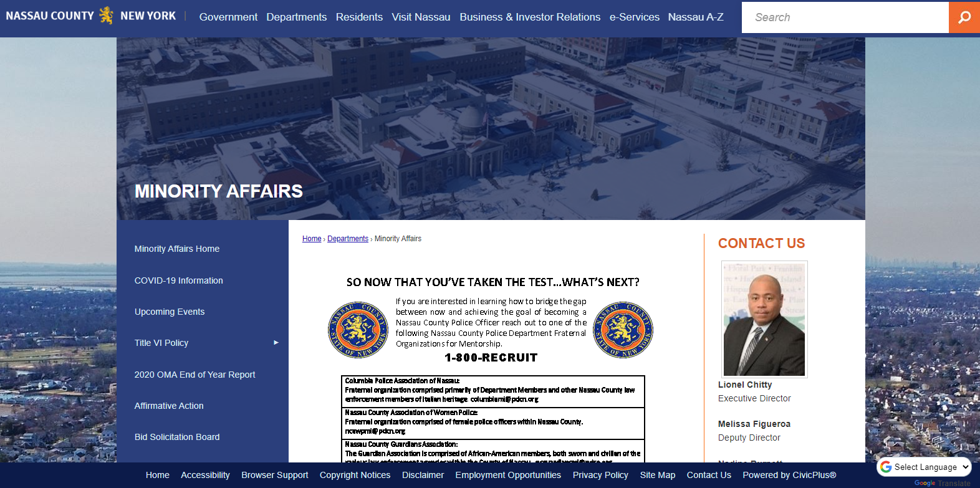Image resolution: width=980 pixels, height=488 pixels.
Task: Click the Departments breadcrumb link
Action: tap(348, 239)
